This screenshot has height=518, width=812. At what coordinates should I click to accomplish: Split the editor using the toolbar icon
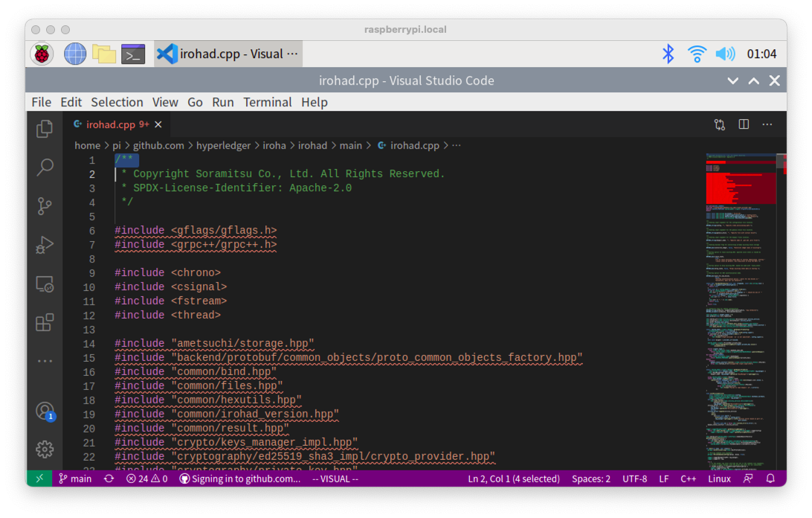pos(744,124)
